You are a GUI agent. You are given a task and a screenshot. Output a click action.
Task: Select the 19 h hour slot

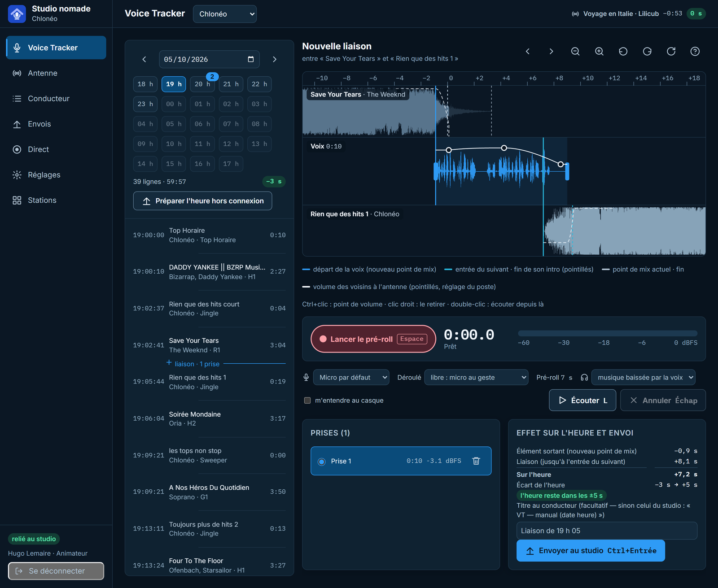pos(174,84)
